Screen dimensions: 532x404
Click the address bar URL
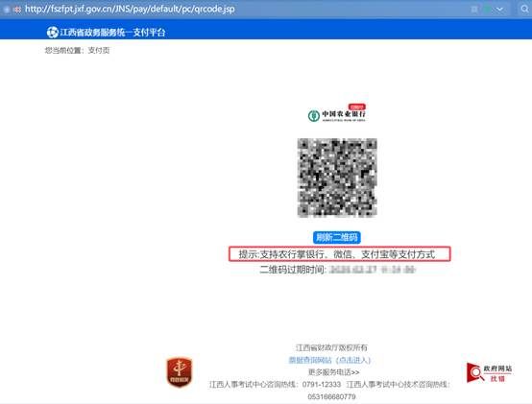[x=130, y=9]
